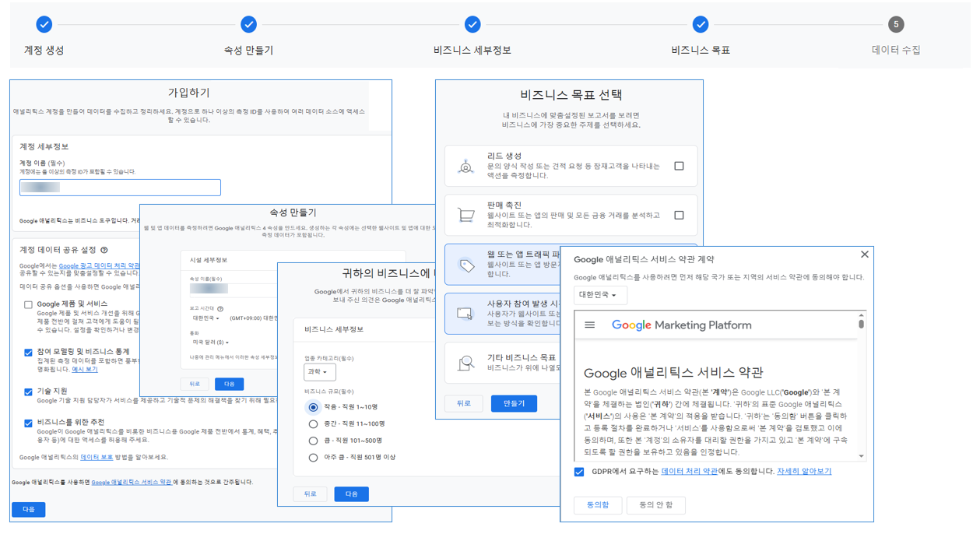Go to the 비즈니스 세부정보 step label
The width and height of the screenshot is (980, 555).
tap(472, 51)
